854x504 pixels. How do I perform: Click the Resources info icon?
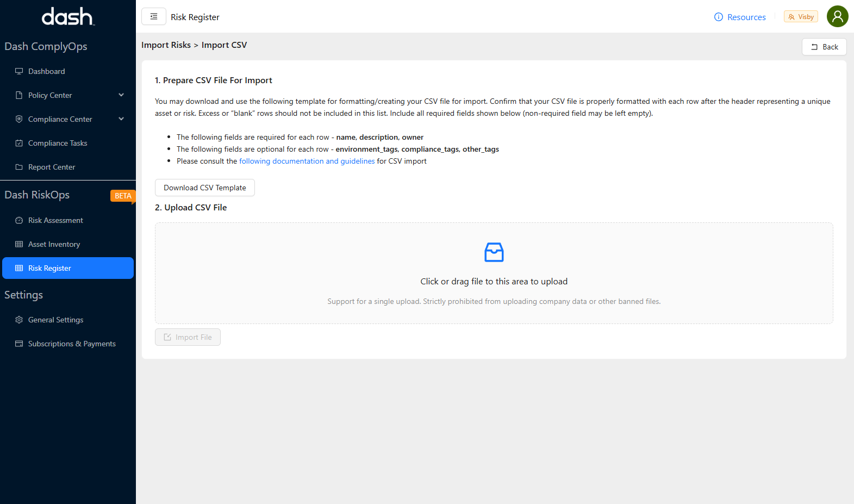[718, 17]
